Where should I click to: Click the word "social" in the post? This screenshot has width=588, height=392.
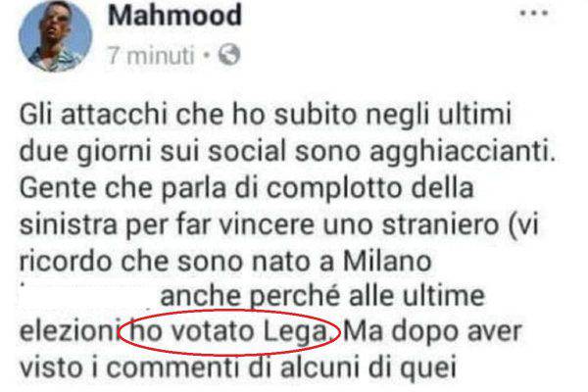[247, 152]
